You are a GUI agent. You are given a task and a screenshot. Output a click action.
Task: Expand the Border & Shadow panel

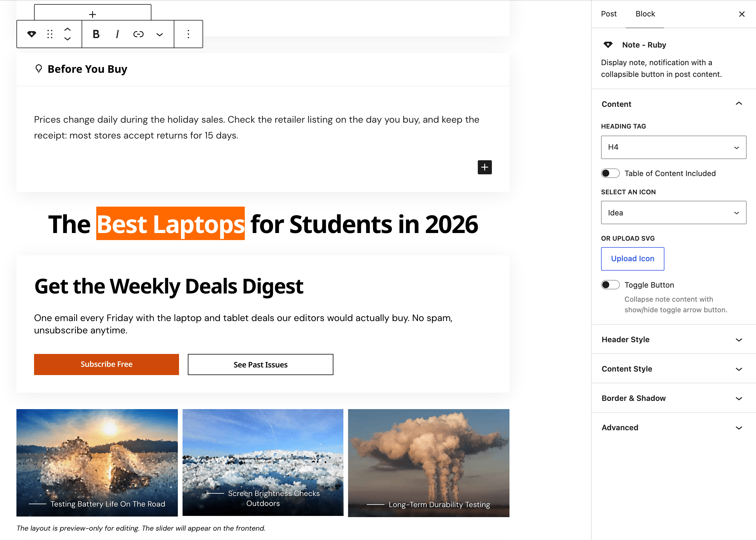[674, 398]
